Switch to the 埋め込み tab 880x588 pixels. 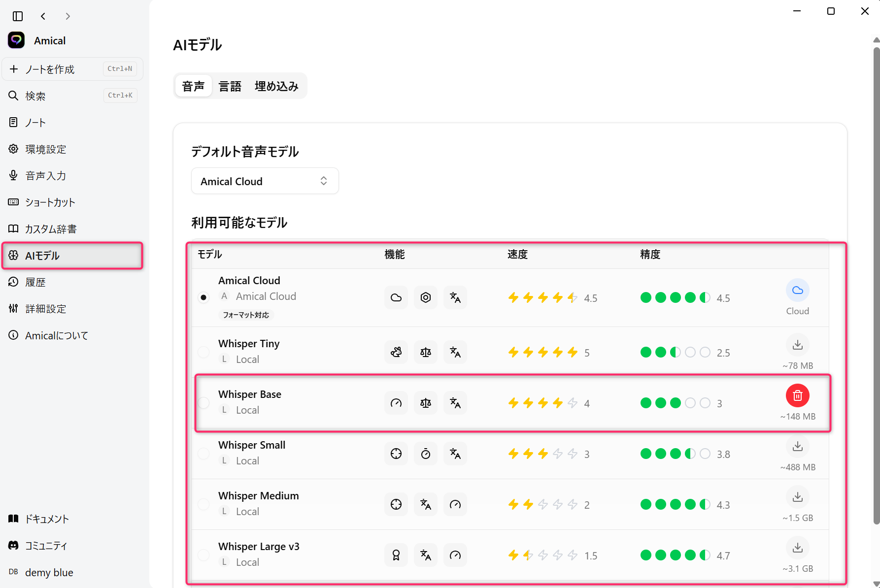point(276,87)
